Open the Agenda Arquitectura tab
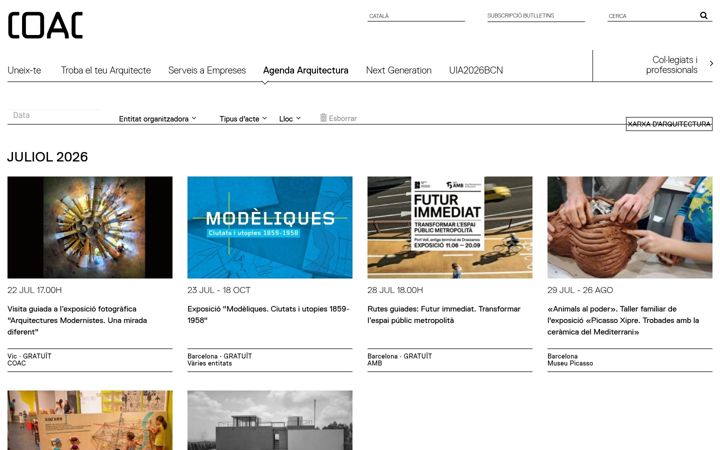The width and height of the screenshot is (720, 450). click(x=305, y=70)
